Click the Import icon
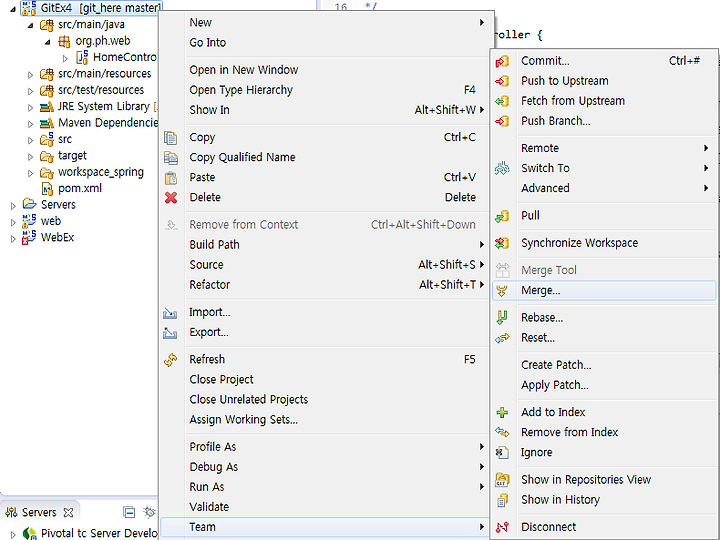The image size is (720, 540). click(x=170, y=313)
